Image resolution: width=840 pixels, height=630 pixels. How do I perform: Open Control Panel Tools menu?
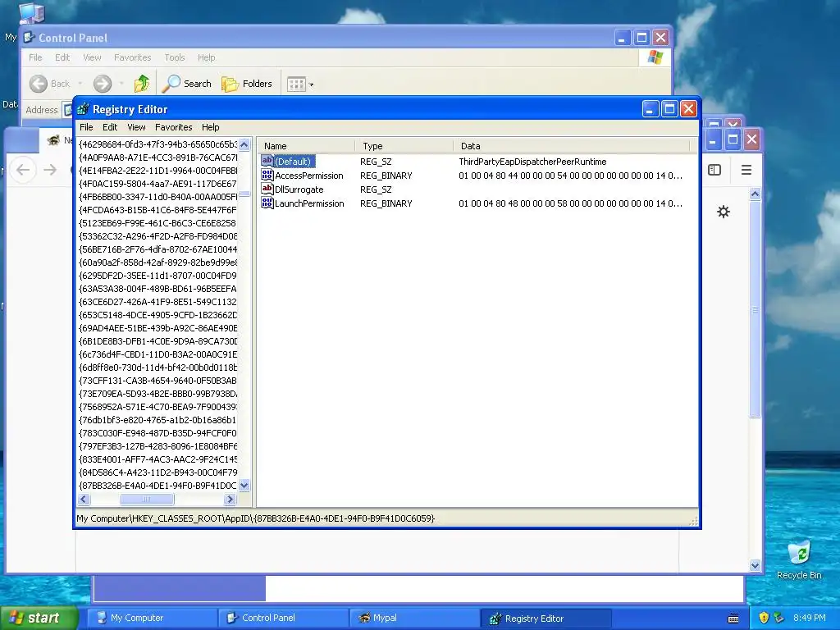[x=175, y=57]
